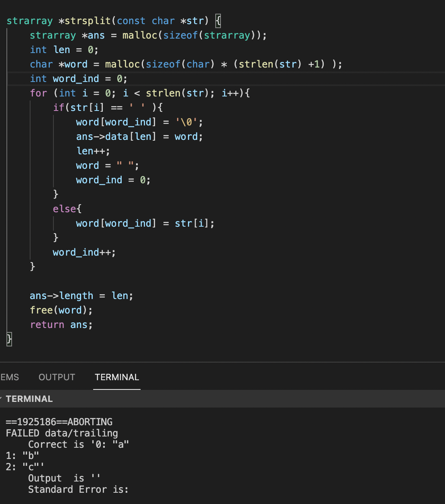Viewport: 445px width, 504px height.
Task: Click the 'len++;' statement
Action: (x=93, y=151)
